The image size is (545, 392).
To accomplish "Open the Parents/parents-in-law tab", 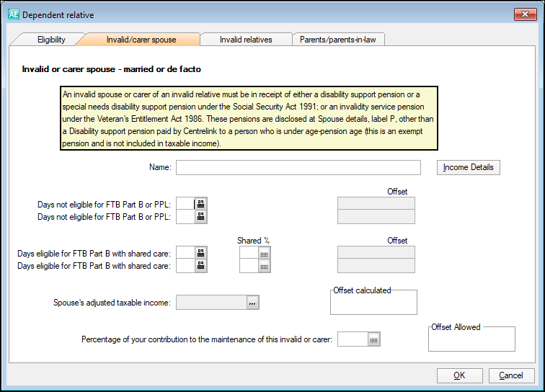I will click(337, 40).
